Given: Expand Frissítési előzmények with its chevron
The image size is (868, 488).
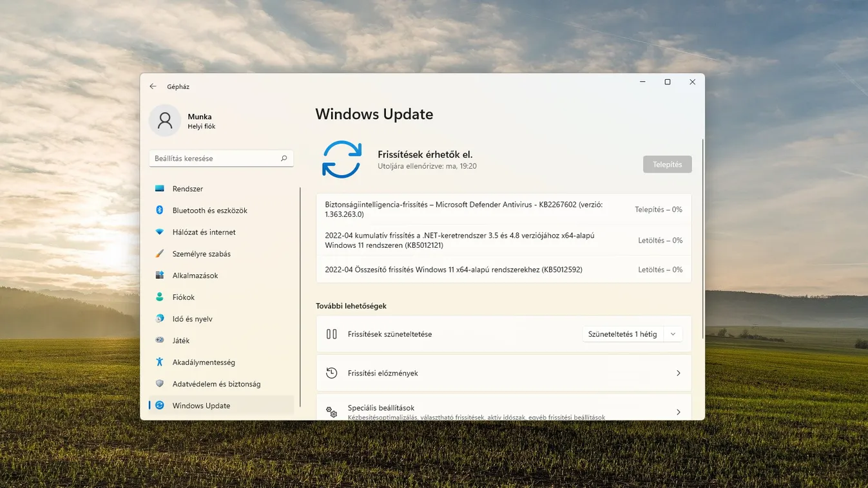Looking at the screenshot, I should pos(678,373).
